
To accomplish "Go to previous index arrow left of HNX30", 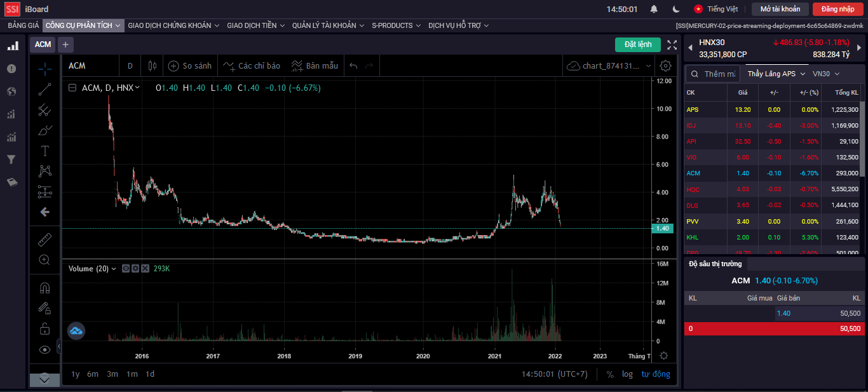I will coord(690,48).
